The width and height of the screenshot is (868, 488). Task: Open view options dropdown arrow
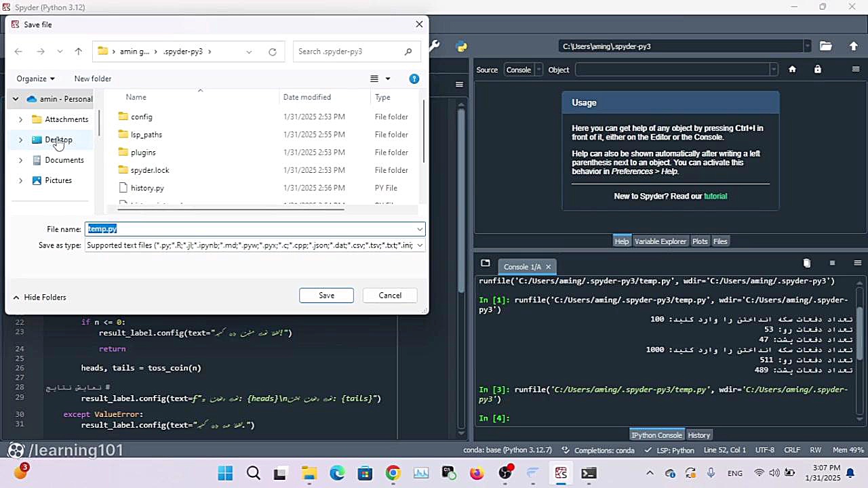[388, 79]
